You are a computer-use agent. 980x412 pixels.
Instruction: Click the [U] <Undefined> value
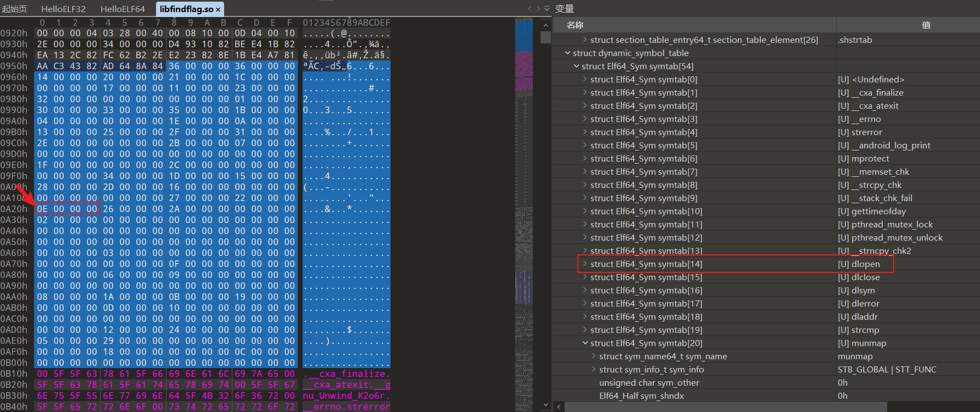click(871, 79)
